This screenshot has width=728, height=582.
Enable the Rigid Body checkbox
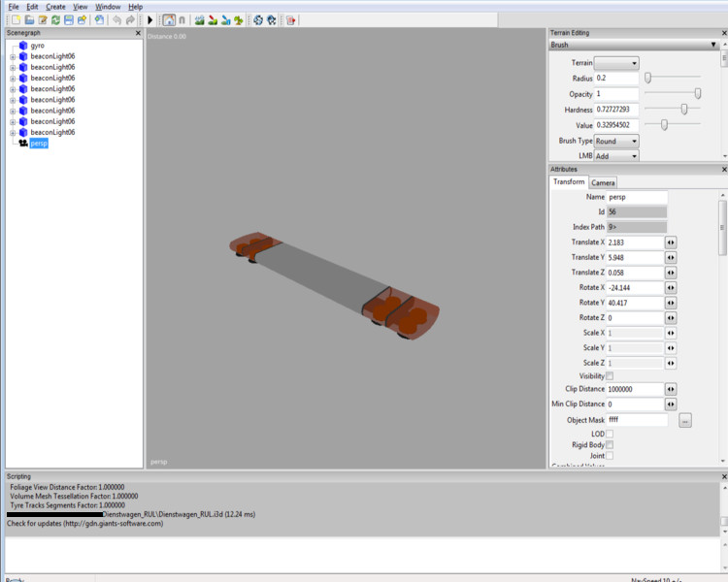point(610,444)
